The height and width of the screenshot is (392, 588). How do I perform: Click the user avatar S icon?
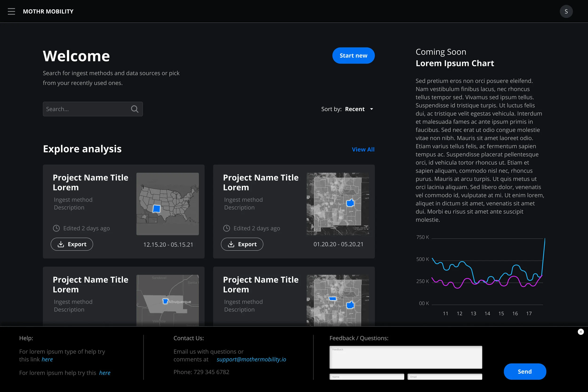[566, 12]
